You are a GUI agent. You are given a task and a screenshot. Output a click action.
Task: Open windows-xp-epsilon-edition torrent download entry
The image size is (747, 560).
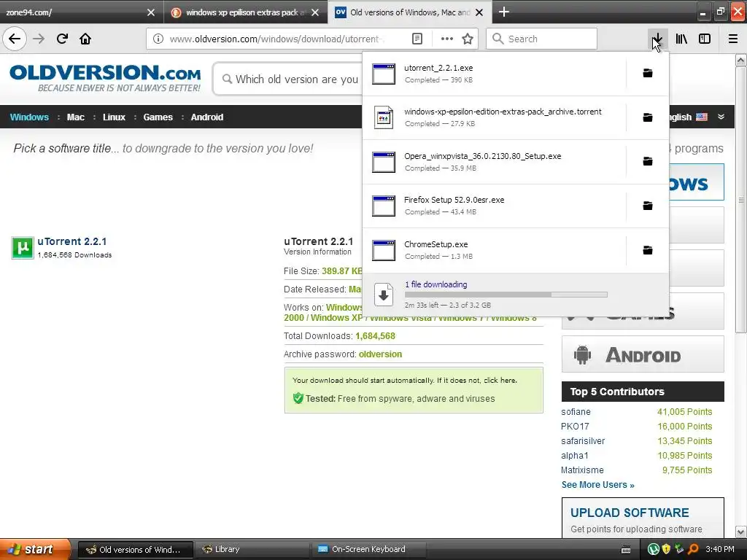tap(495, 117)
